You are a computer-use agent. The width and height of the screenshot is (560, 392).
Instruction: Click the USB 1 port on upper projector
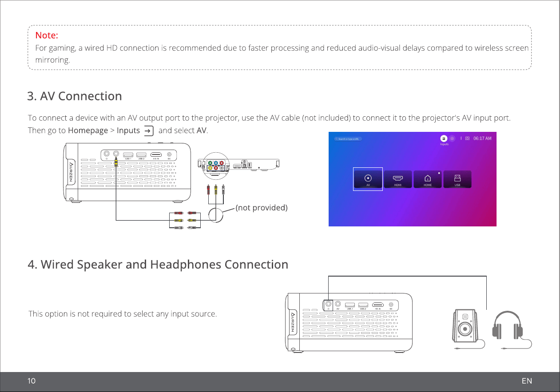tap(128, 154)
